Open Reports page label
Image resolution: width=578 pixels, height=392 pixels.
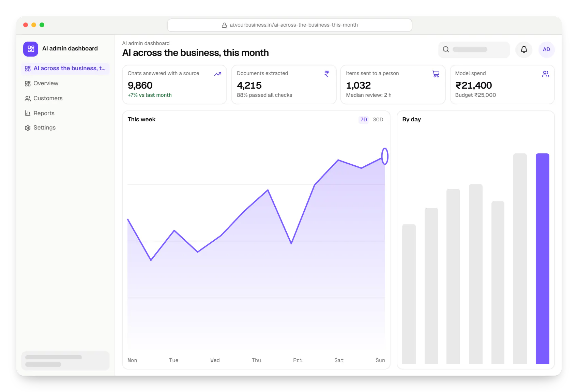coord(44,113)
